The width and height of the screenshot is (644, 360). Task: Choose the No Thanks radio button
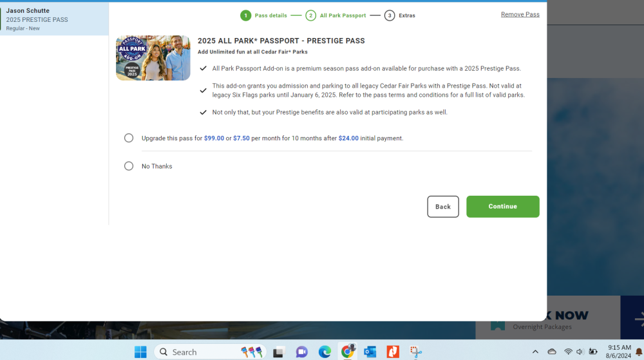click(129, 166)
